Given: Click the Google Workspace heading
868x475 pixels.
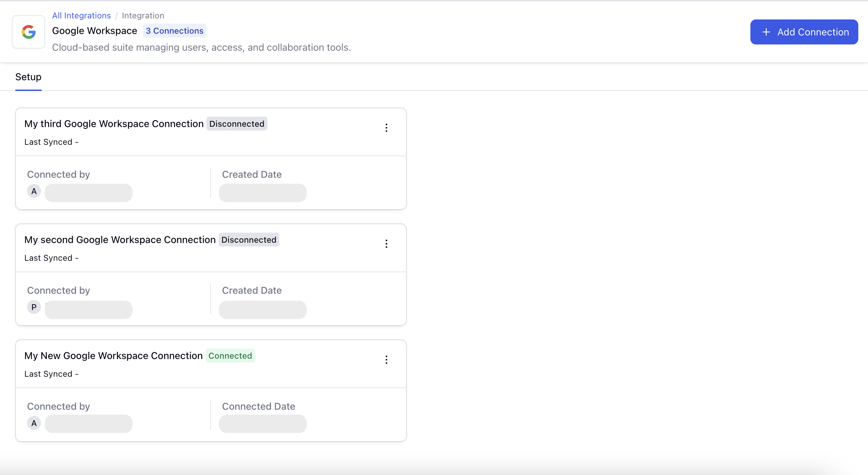Looking at the screenshot, I should pyautogui.click(x=95, y=31).
